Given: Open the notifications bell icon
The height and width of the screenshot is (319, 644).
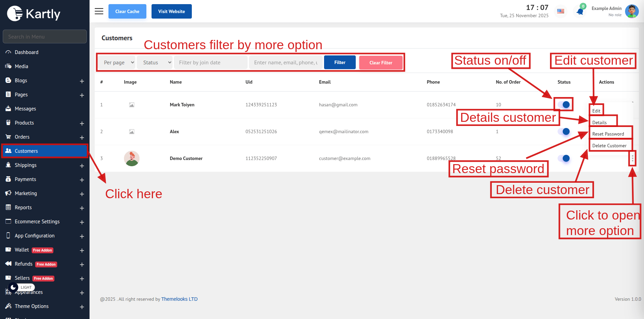Looking at the screenshot, I should pos(580,12).
